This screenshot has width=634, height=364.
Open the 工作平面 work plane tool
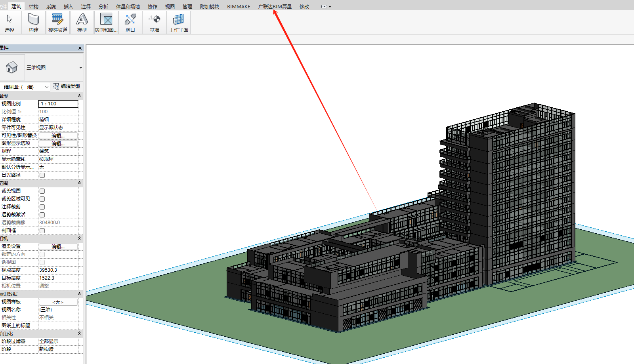coord(179,23)
